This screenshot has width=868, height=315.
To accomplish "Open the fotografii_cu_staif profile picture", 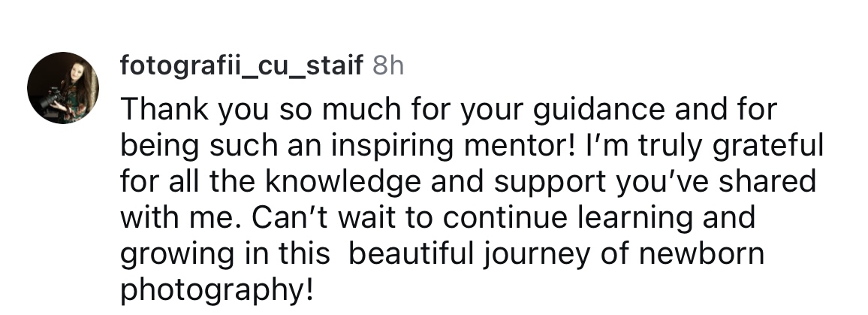I will pos(63,88).
